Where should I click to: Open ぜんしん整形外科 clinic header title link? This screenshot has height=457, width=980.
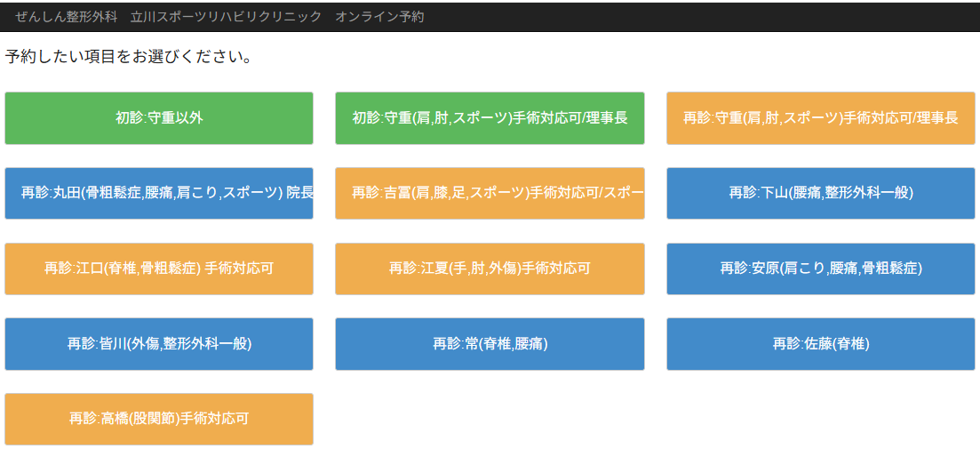click(x=219, y=17)
